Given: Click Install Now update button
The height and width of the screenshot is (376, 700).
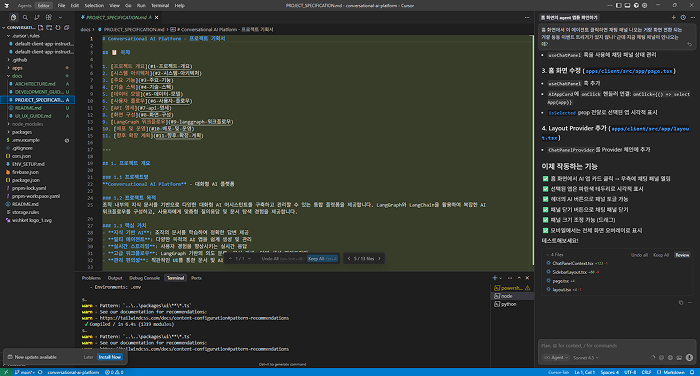Looking at the screenshot, I should tap(110, 357).
